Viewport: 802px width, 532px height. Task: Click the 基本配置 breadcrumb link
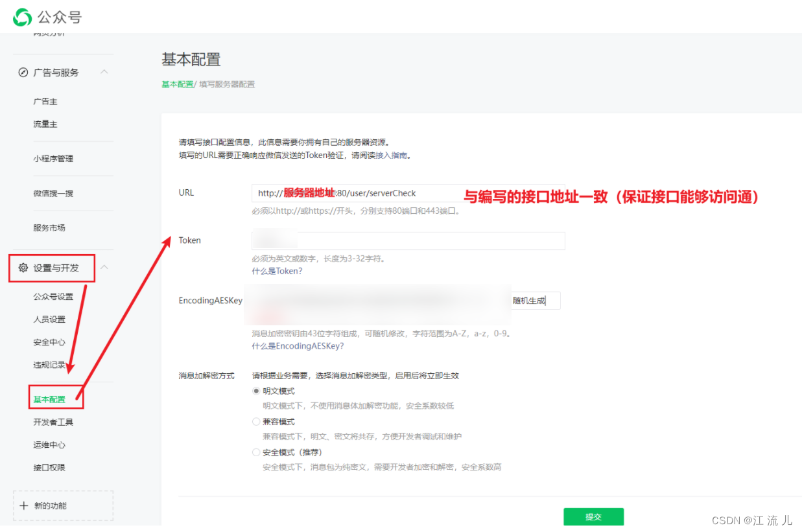(176, 84)
